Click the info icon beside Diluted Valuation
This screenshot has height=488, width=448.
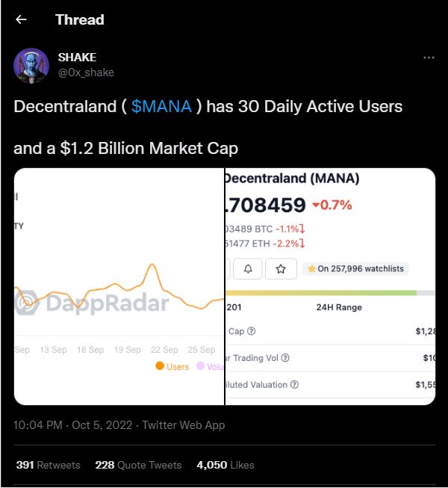point(294,385)
